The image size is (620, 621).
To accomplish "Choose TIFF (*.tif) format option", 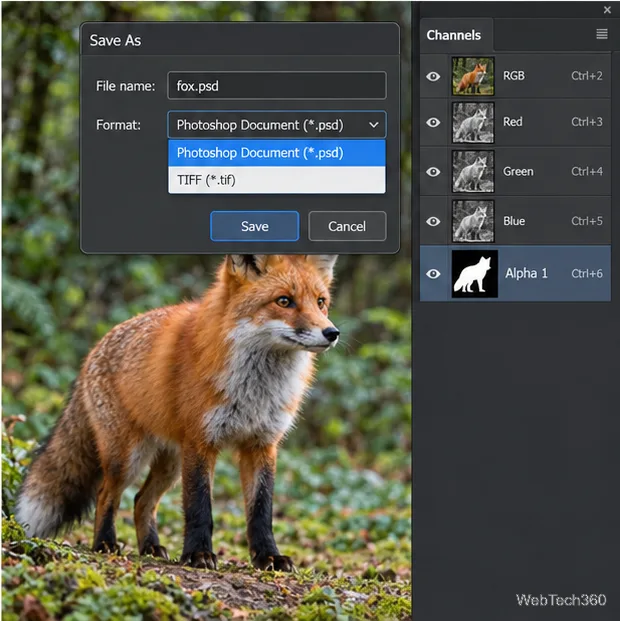I will coord(277,180).
